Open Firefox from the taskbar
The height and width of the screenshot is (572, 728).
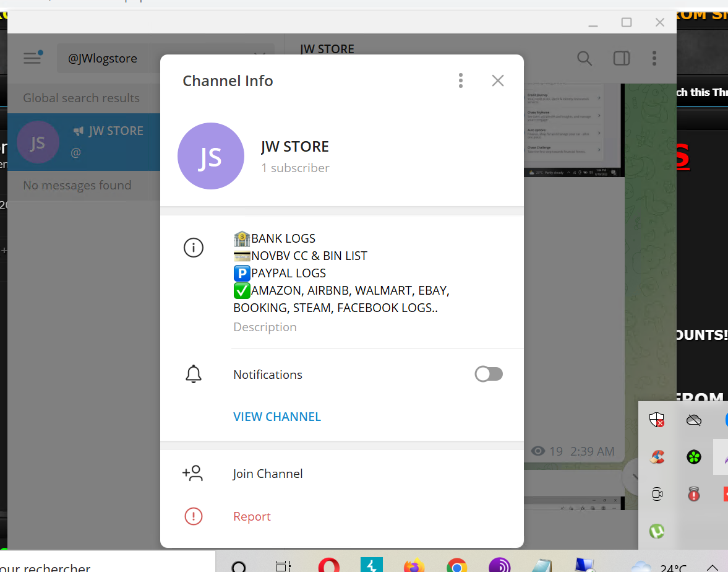[x=414, y=565]
